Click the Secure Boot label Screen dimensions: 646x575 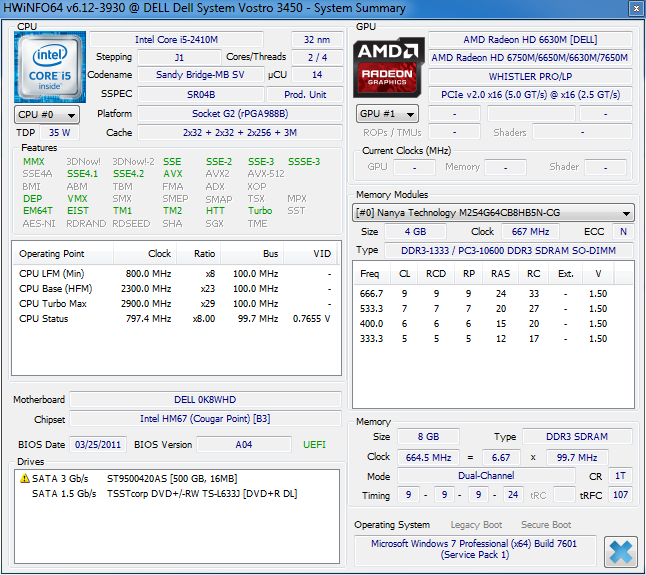pos(545,525)
